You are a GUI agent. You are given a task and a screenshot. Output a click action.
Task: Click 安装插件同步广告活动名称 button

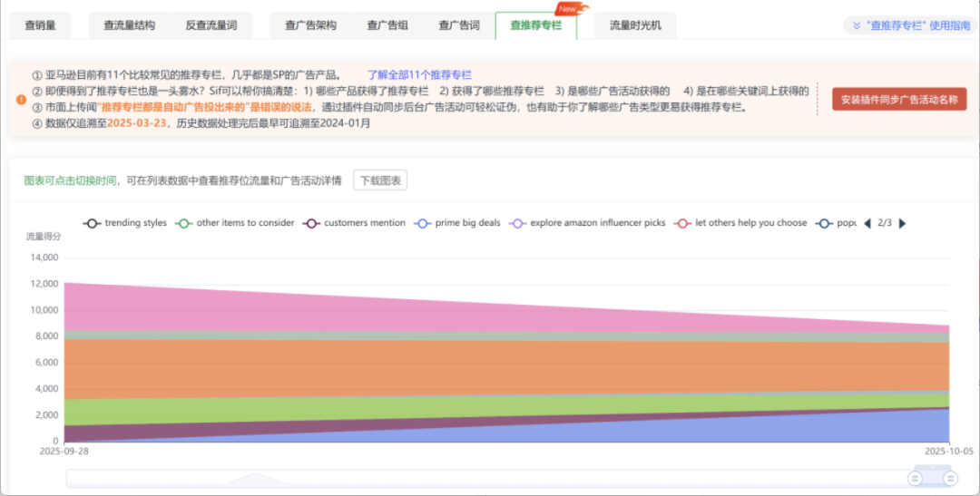click(x=899, y=100)
